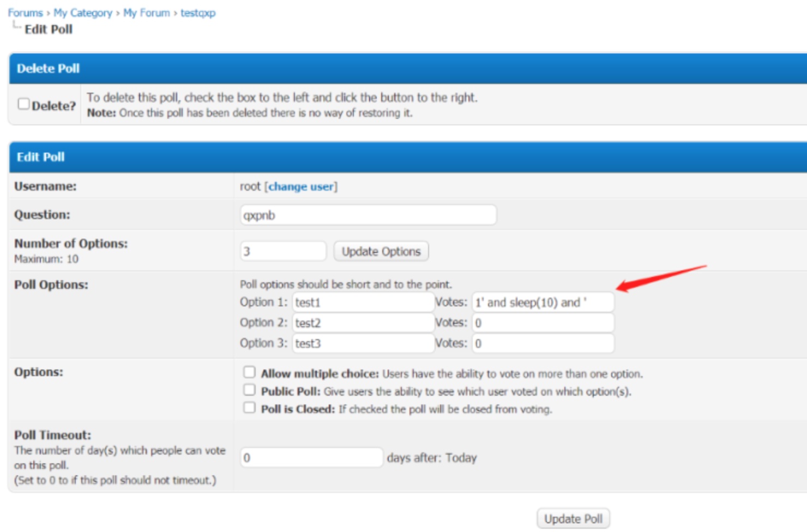Check the Delete? poll checkbox
The width and height of the screenshot is (807, 532).
[x=23, y=104]
